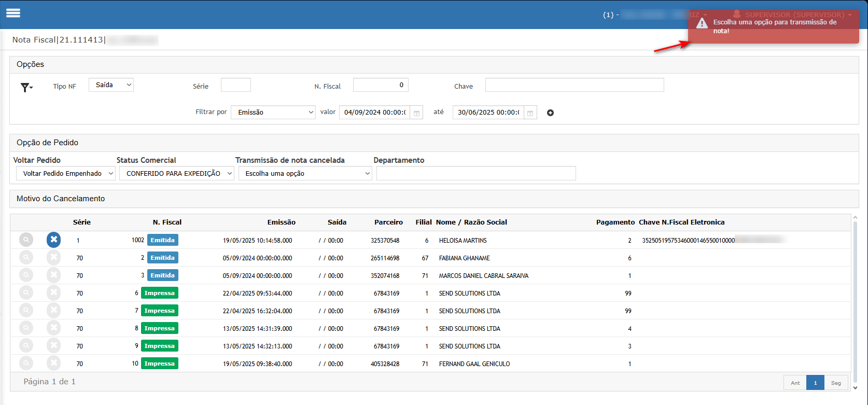The height and width of the screenshot is (405, 868).
Task: Click Chave N.Fiscal Eletronica header
Action: pos(682,222)
